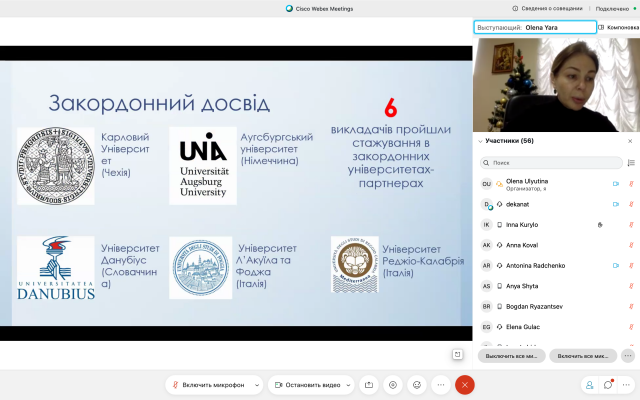640x400 pixels.
Task: Open the reactions smiley icon
Action: coord(417,385)
